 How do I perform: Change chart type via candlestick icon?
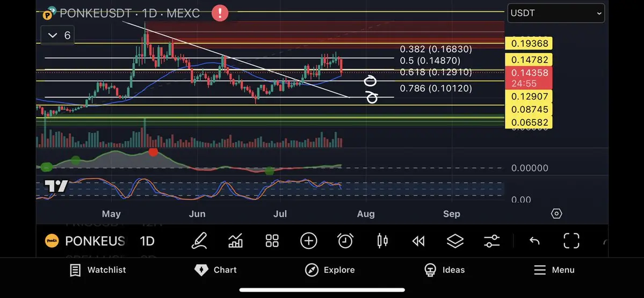(382, 241)
